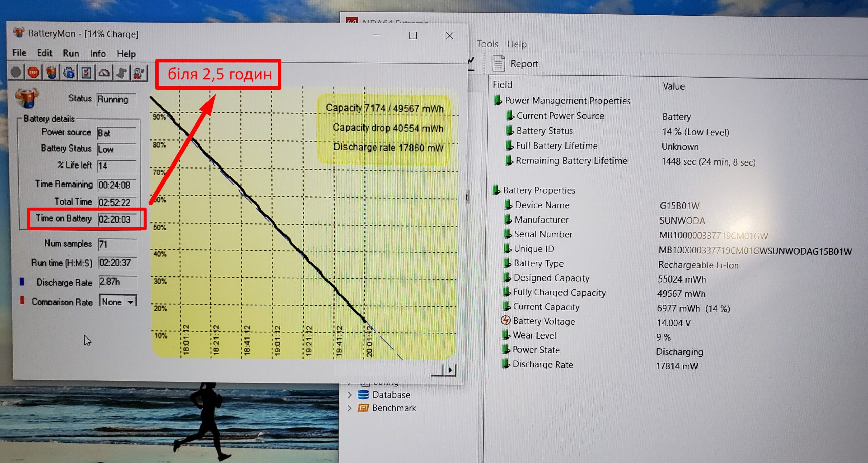Click the battery information toolbar icon
The width and height of the screenshot is (868, 463).
(51, 72)
